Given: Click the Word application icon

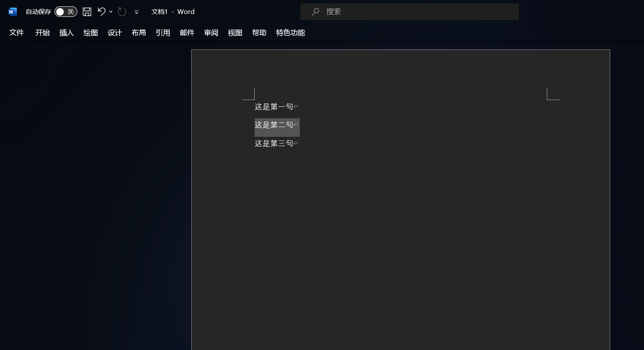Looking at the screenshot, I should 12,12.
